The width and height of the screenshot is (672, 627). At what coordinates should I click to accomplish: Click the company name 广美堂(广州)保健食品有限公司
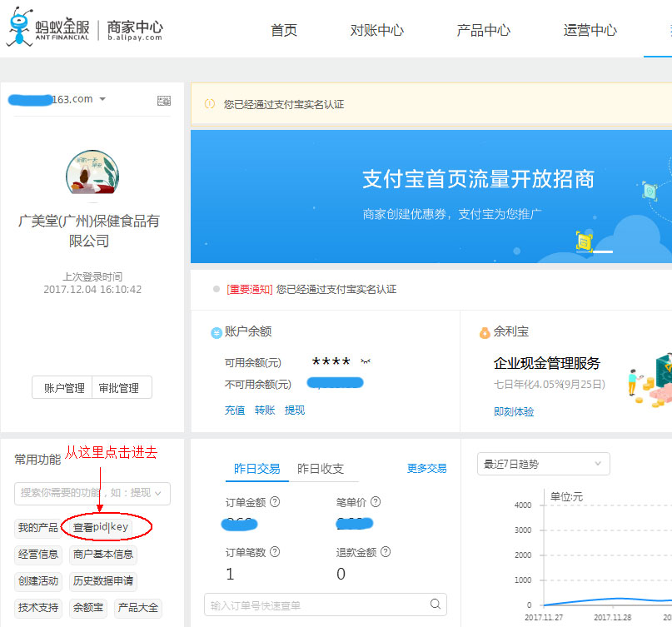[89, 231]
